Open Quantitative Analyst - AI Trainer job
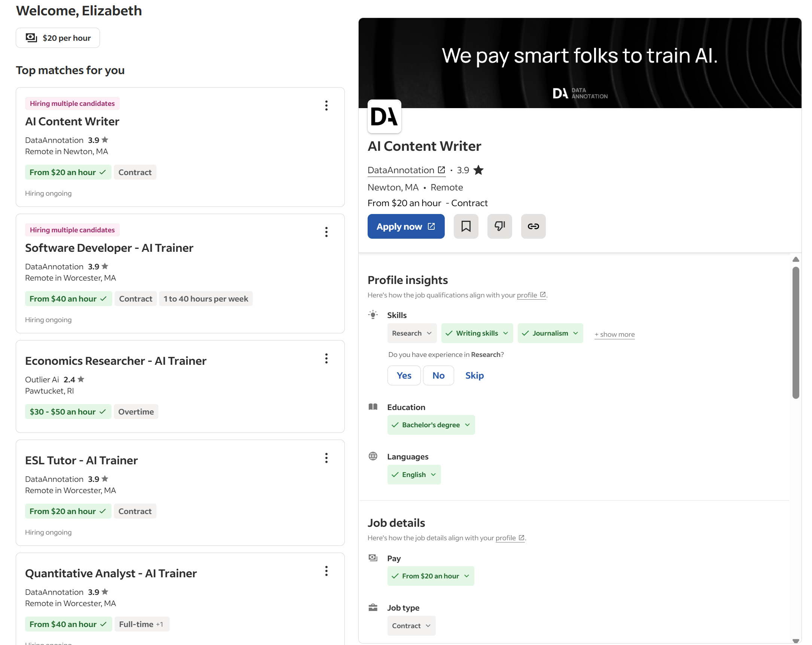 point(111,573)
